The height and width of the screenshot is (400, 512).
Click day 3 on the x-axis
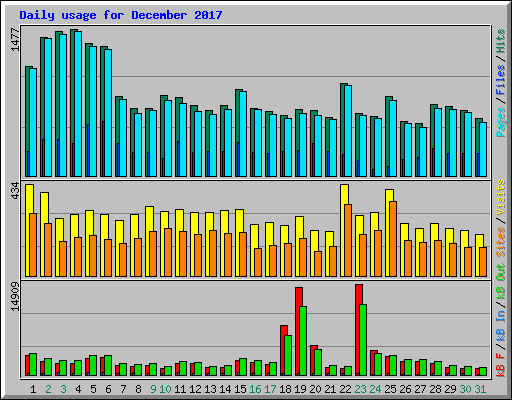[63, 389]
